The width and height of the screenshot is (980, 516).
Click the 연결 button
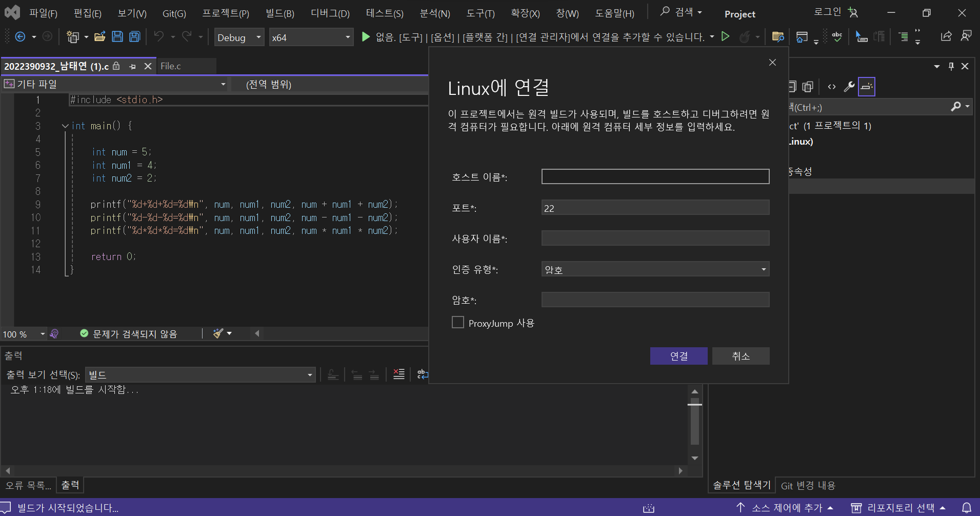point(678,356)
